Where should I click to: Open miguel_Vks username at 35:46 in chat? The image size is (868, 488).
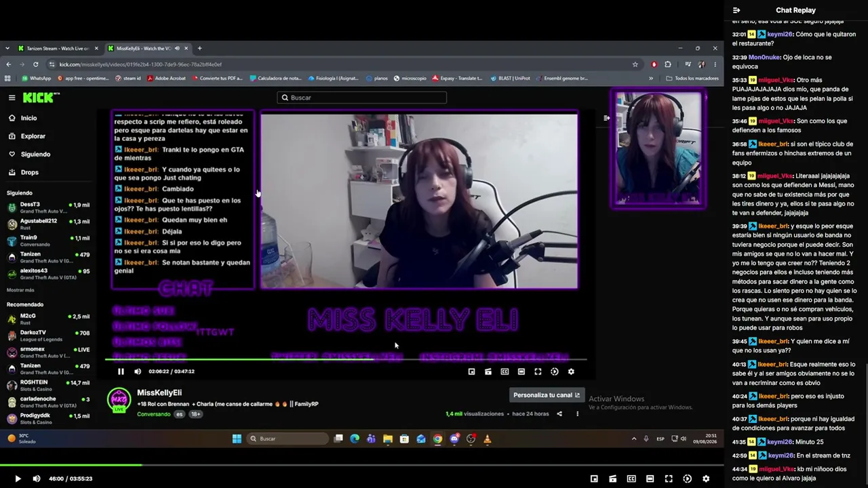click(x=776, y=121)
